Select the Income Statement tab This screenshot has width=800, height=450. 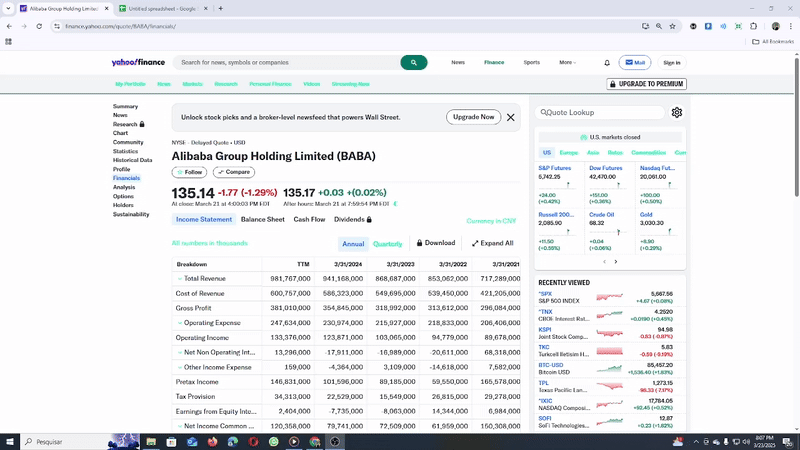coord(204,219)
